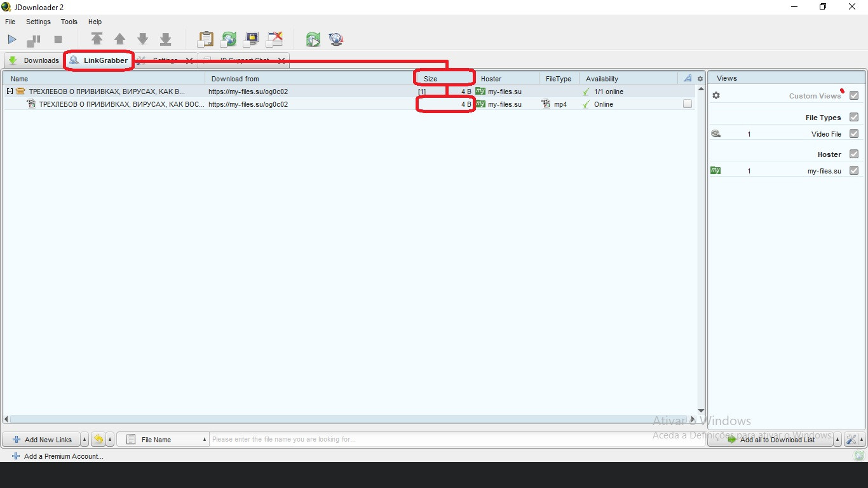Viewport: 868px width, 488px height.
Task: Open the File Name search type dropdown
Action: click(163, 439)
